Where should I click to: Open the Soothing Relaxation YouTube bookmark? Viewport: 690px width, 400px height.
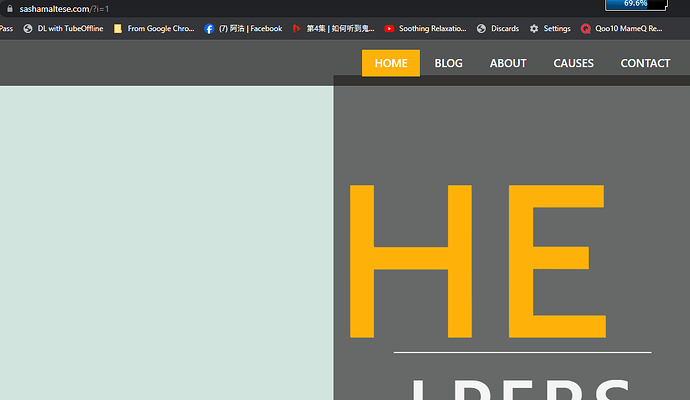[x=426, y=29]
